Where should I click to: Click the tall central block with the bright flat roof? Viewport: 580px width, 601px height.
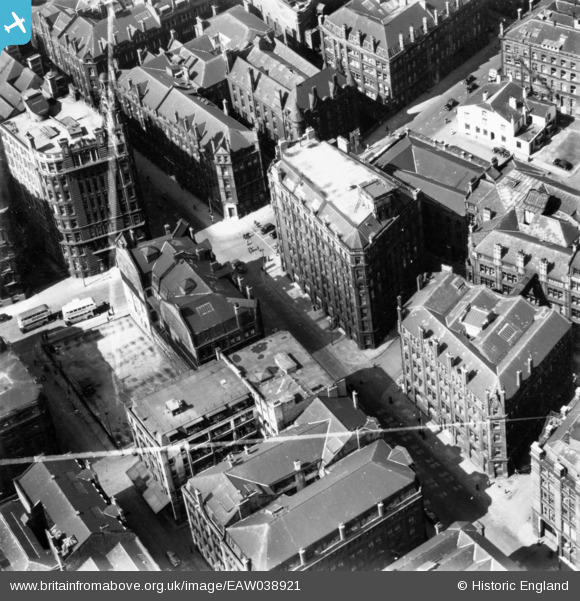point(343,240)
